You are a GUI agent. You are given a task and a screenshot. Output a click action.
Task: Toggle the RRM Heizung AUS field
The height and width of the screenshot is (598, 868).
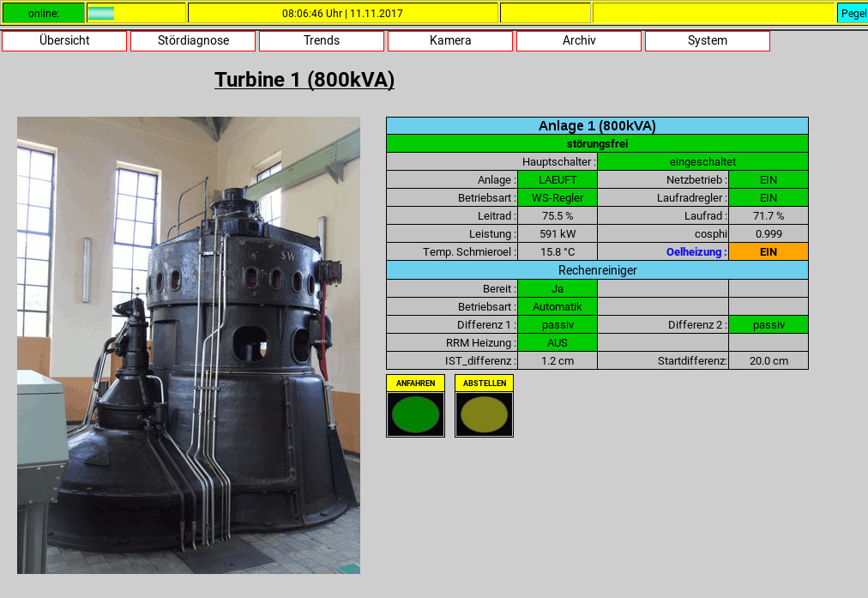(558, 342)
